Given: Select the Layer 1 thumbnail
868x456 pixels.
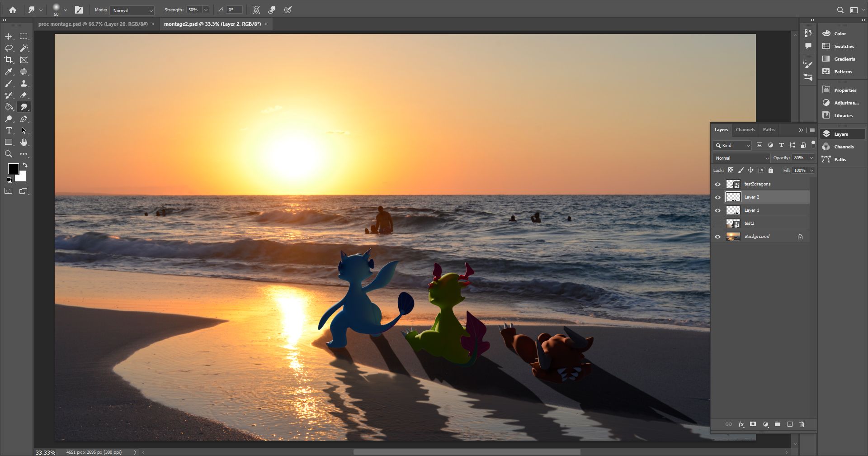Looking at the screenshot, I should (x=733, y=210).
